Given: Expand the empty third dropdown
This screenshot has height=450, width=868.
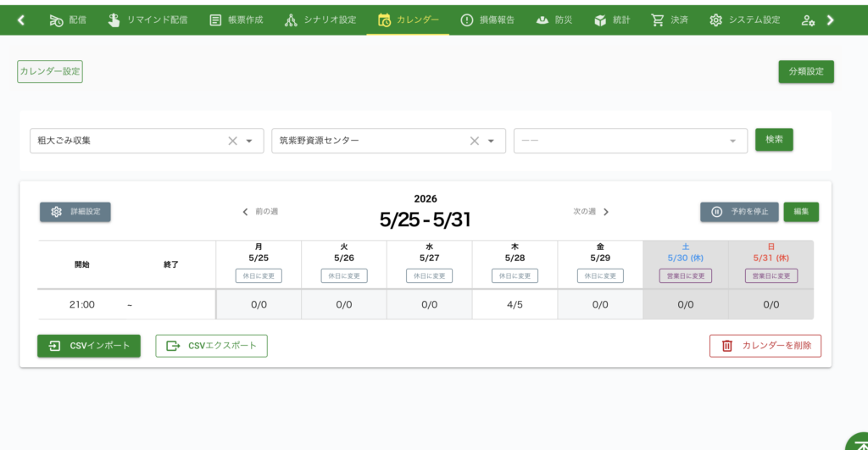Looking at the screenshot, I should coord(732,142).
